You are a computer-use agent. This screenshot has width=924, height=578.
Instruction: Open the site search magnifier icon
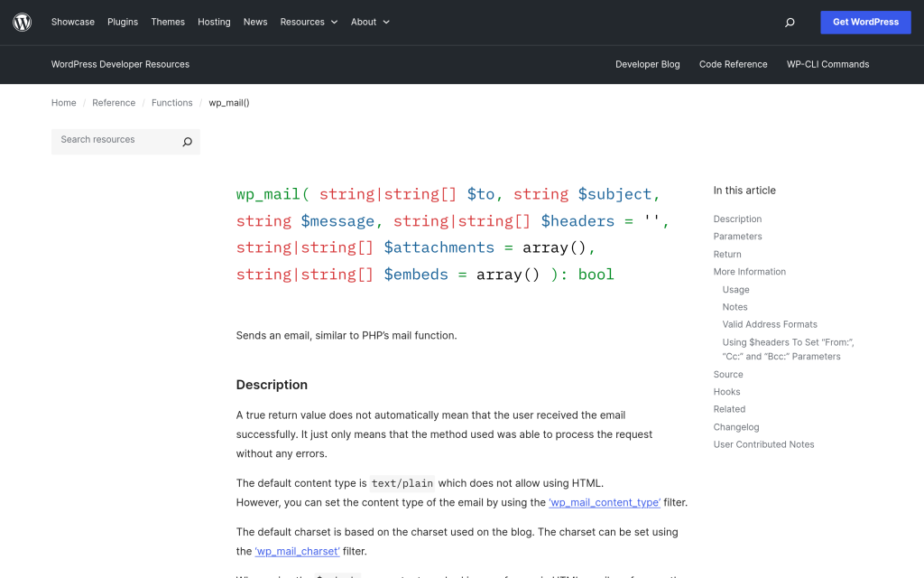790,23
